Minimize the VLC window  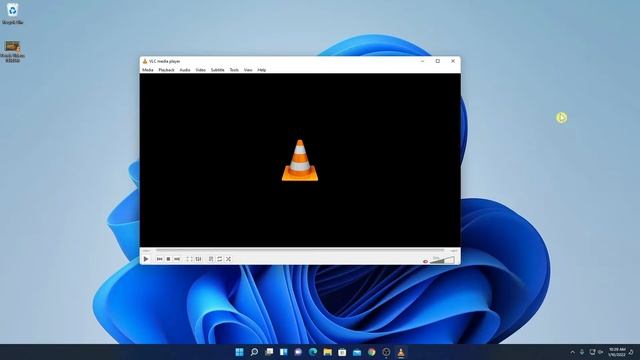[x=422, y=61]
